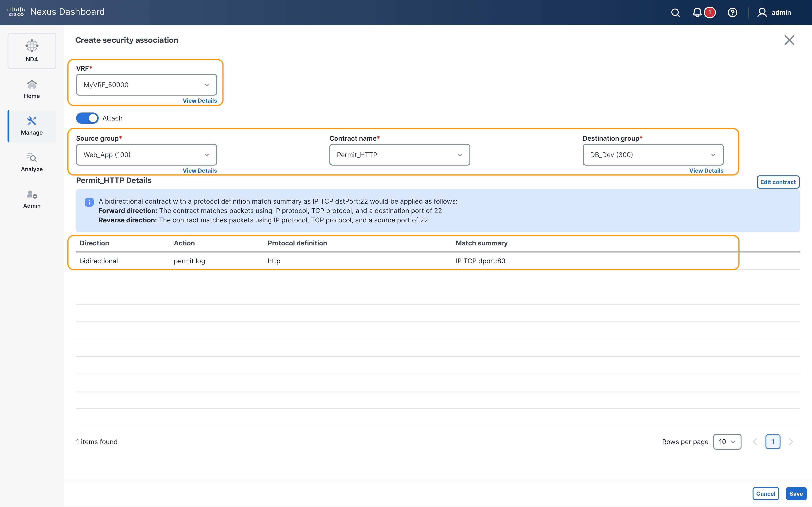Open the Destination group DB_Dev dropdown

(x=653, y=155)
